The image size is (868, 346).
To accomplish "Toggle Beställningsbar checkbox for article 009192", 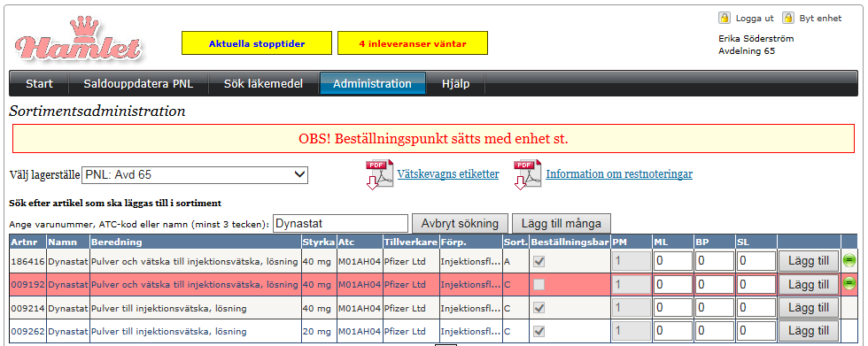I will coord(539,285).
